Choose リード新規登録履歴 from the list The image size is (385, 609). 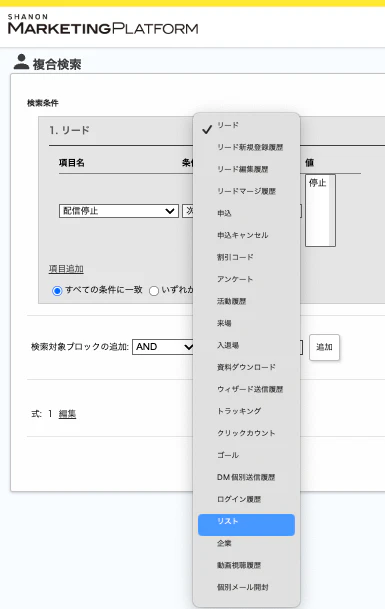coord(246,148)
